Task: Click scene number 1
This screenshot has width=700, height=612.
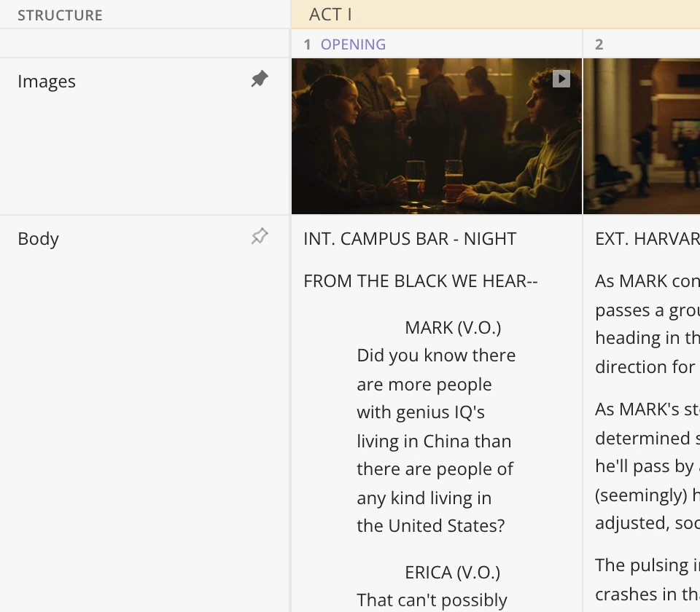Action: click(x=307, y=44)
